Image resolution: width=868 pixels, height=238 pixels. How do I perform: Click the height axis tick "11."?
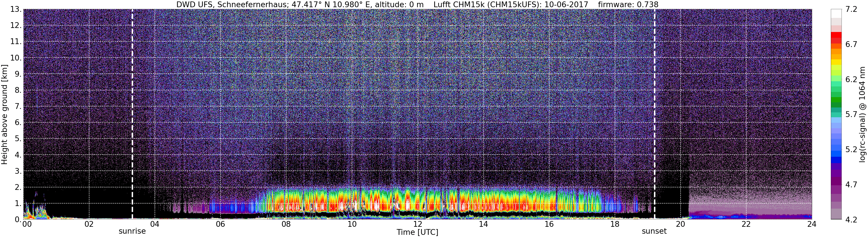(16, 42)
